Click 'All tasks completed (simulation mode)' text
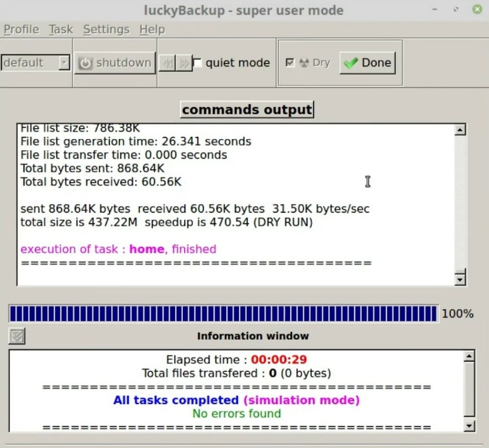Viewport: 489px width, 448px height. click(236, 400)
